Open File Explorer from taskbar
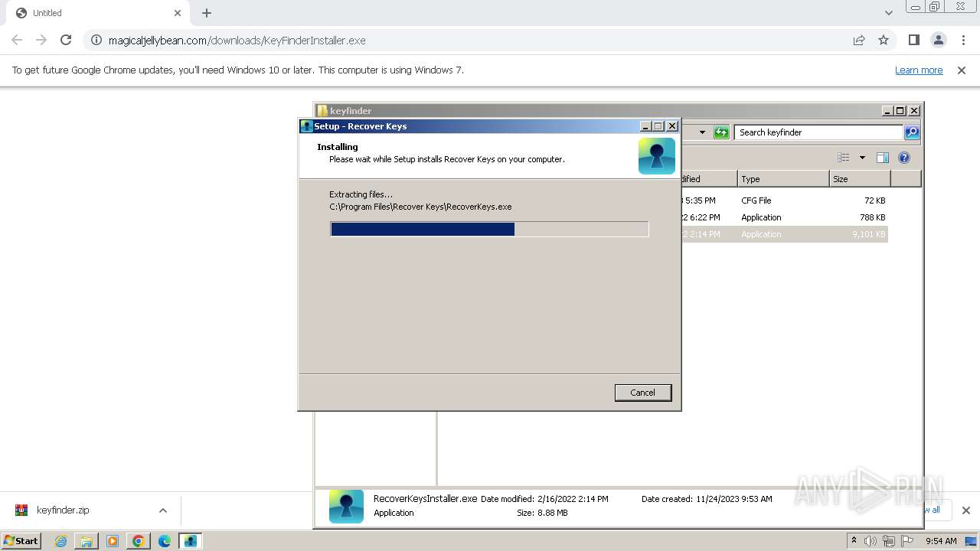The width and height of the screenshot is (980, 551). coord(87,541)
